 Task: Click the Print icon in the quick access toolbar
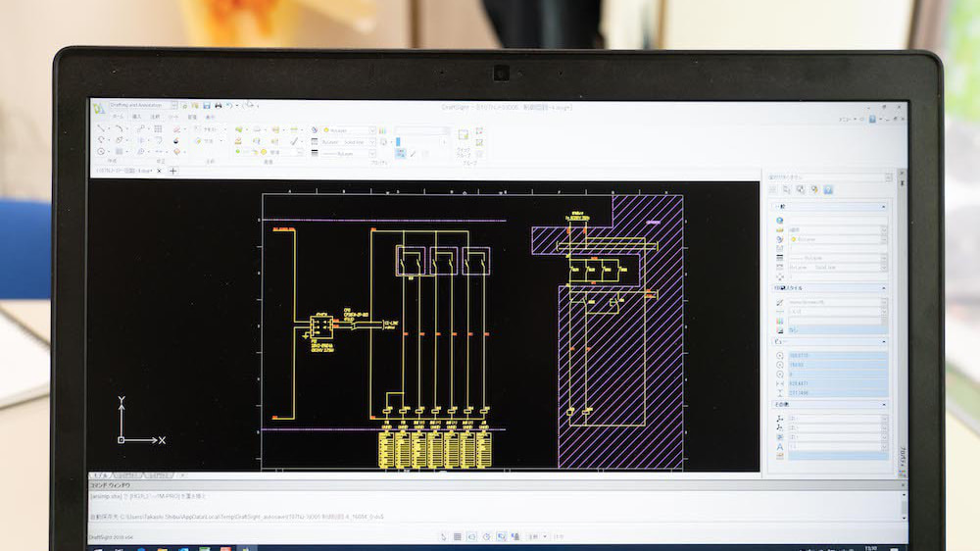pyautogui.click(x=220, y=105)
